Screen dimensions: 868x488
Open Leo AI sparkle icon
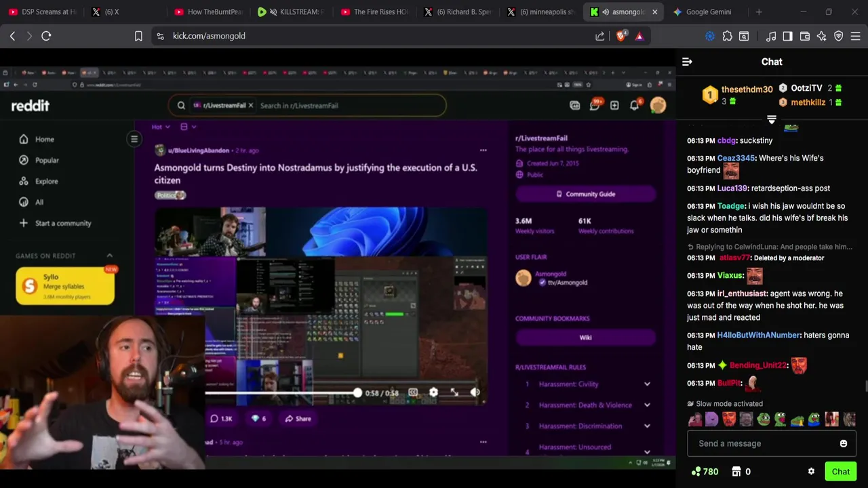tap(821, 36)
